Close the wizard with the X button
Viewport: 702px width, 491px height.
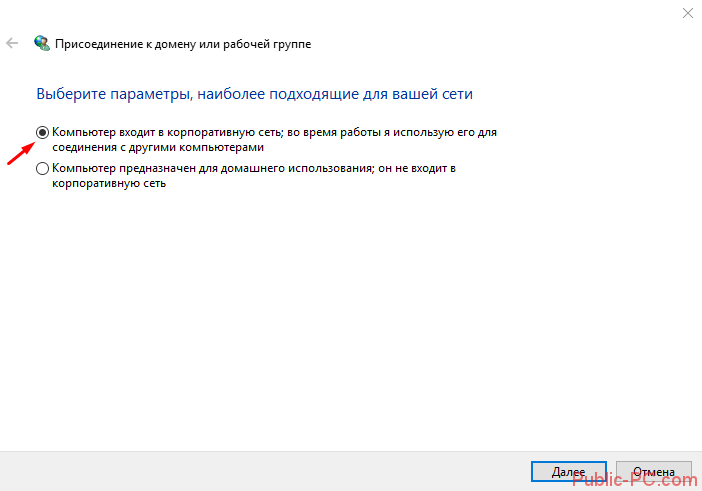coord(688,13)
